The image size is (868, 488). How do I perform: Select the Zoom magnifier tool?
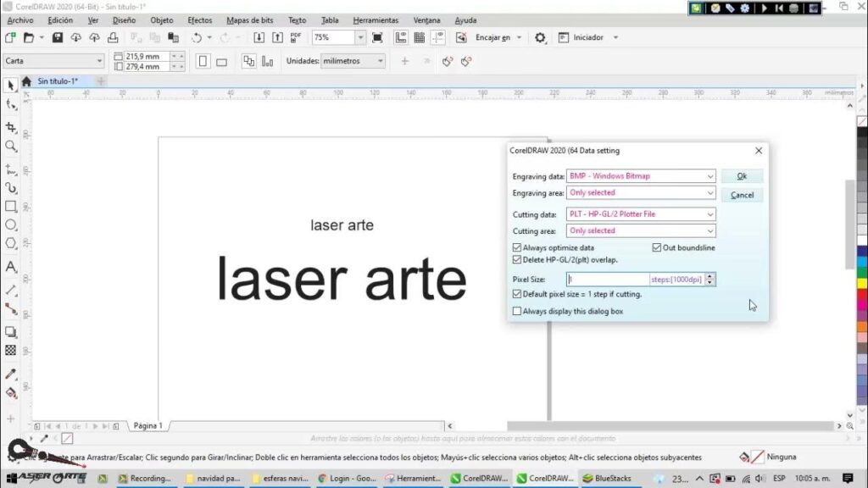pyautogui.click(x=11, y=147)
